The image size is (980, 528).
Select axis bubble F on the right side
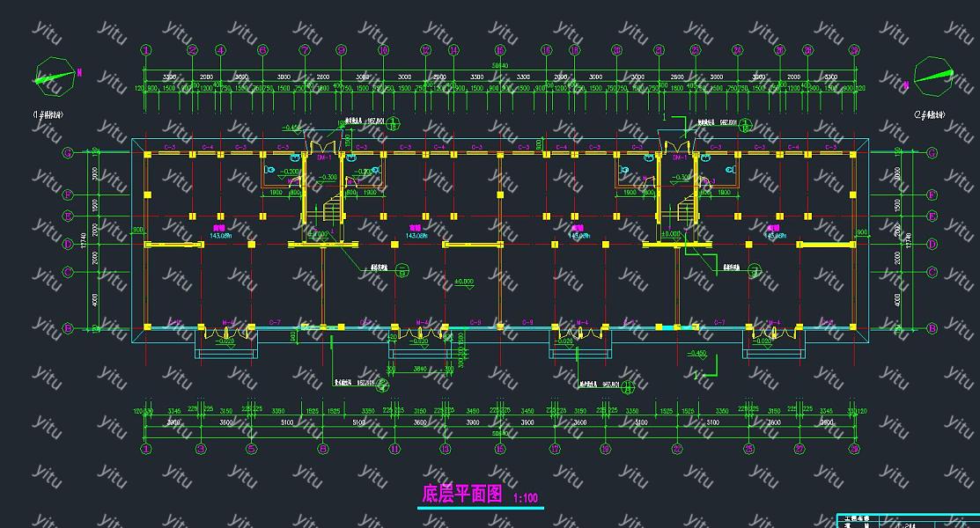point(932,194)
